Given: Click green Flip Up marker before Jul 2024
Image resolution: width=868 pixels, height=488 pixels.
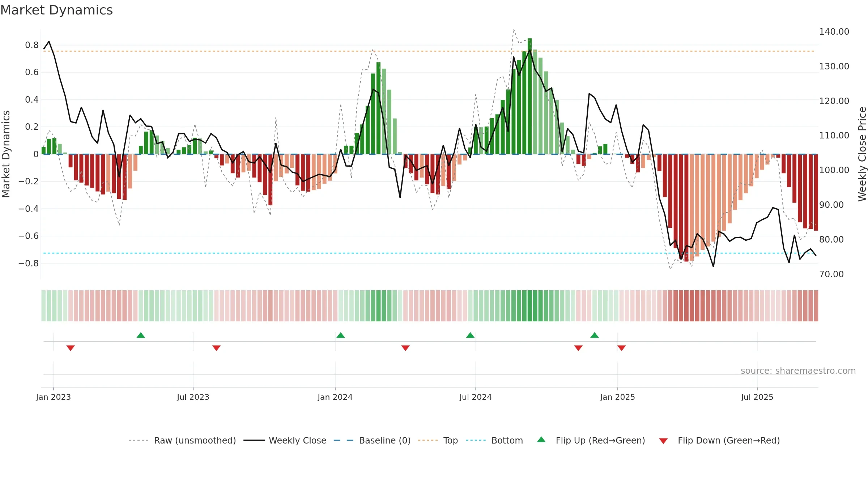Looking at the screenshot, I should point(470,335).
